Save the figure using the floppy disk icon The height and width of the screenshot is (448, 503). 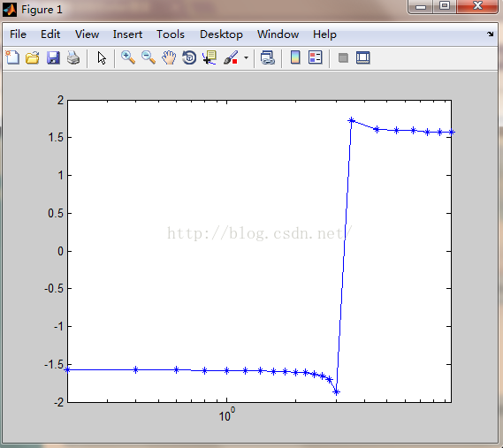click(53, 58)
